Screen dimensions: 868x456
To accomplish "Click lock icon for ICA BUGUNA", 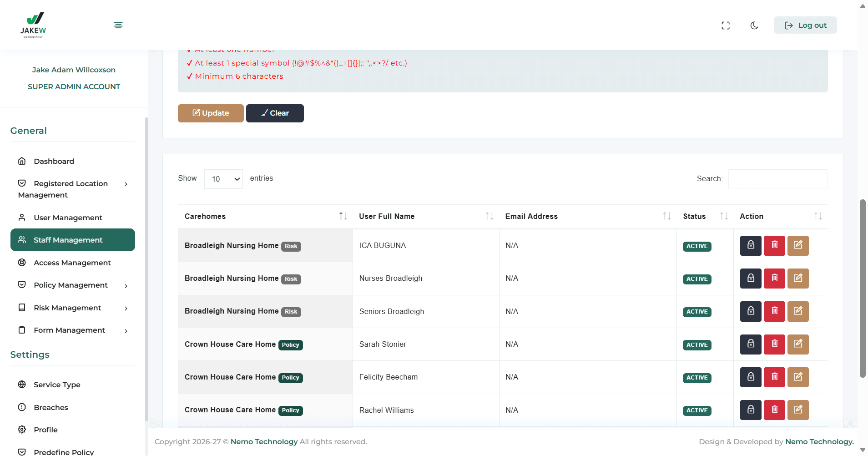I will [751, 246].
